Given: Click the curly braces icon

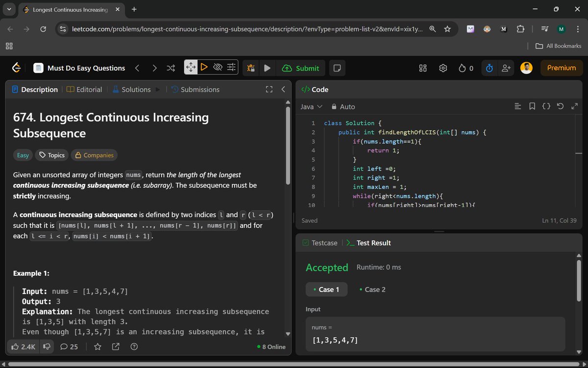Looking at the screenshot, I should (546, 106).
